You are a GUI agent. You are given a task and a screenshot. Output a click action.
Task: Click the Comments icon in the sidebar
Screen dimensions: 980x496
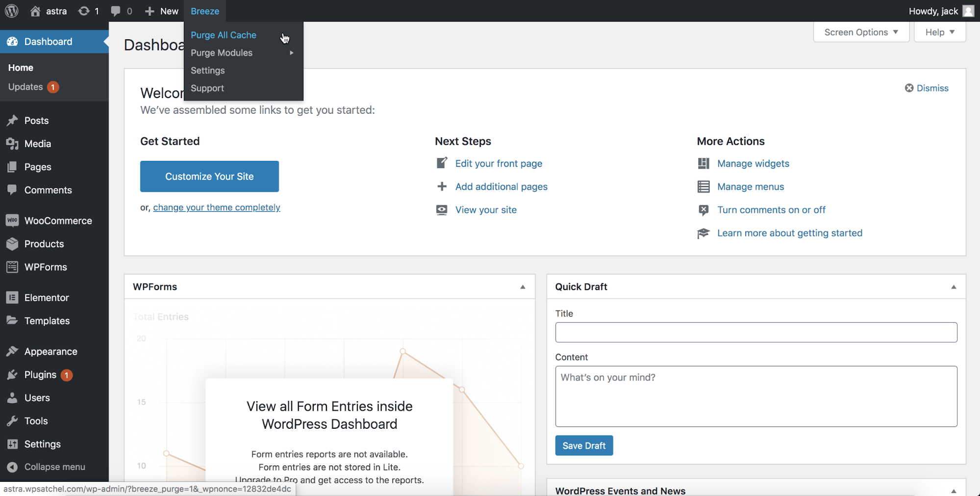pos(12,190)
